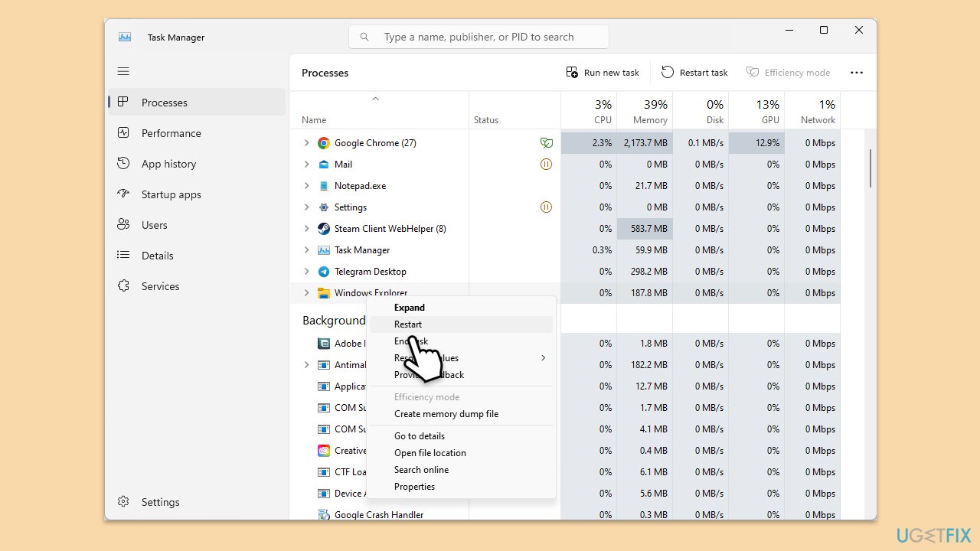This screenshot has width=980, height=551.
Task: Select the Services sidebar icon
Action: [123, 285]
